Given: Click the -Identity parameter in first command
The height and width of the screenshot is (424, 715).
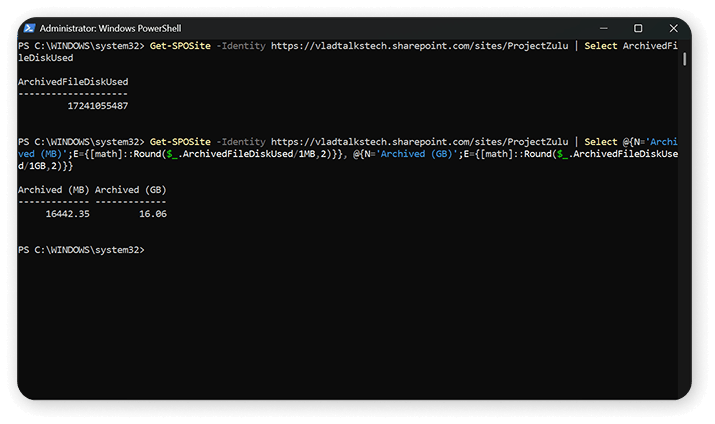Looking at the screenshot, I should [241, 46].
